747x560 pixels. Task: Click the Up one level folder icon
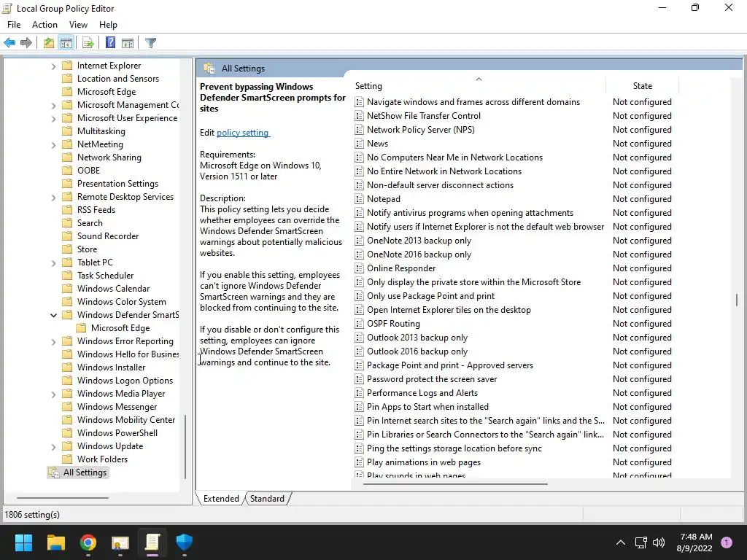point(49,43)
